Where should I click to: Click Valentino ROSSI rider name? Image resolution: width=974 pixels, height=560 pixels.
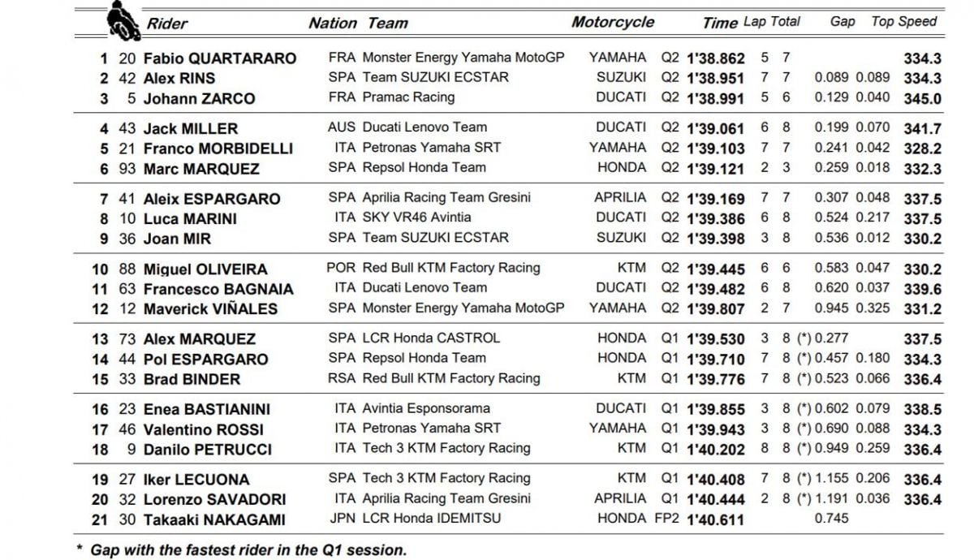[x=207, y=429]
